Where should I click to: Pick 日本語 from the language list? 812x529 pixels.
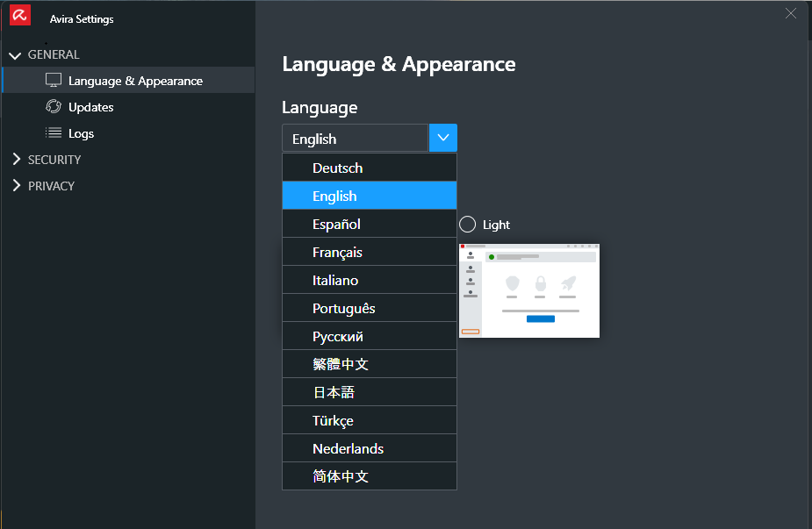(334, 392)
